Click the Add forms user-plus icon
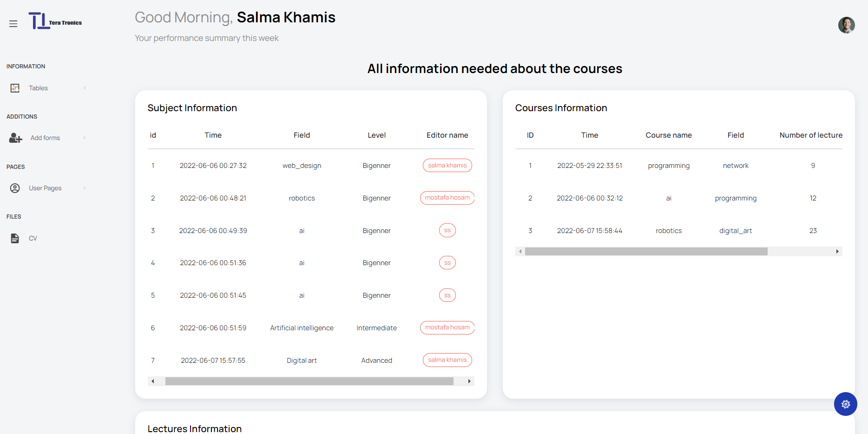The image size is (868, 434). pyautogui.click(x=16, y=138)
